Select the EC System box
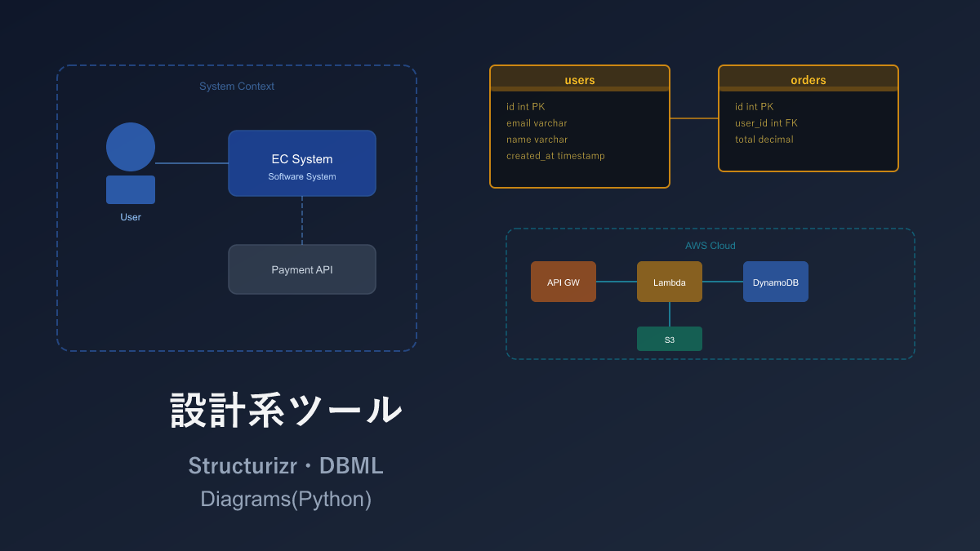This screenshot has width=980, height=551. coord(302,163)
